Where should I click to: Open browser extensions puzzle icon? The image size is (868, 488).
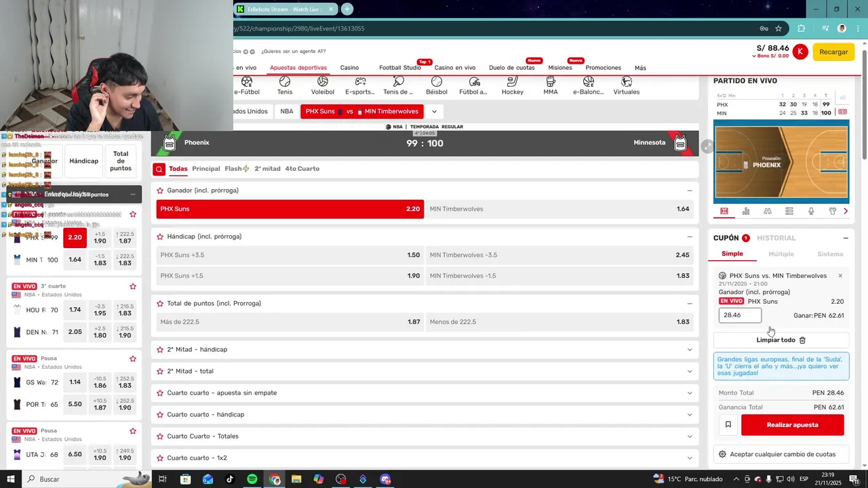pyautogui.click(x=802, y=28)
